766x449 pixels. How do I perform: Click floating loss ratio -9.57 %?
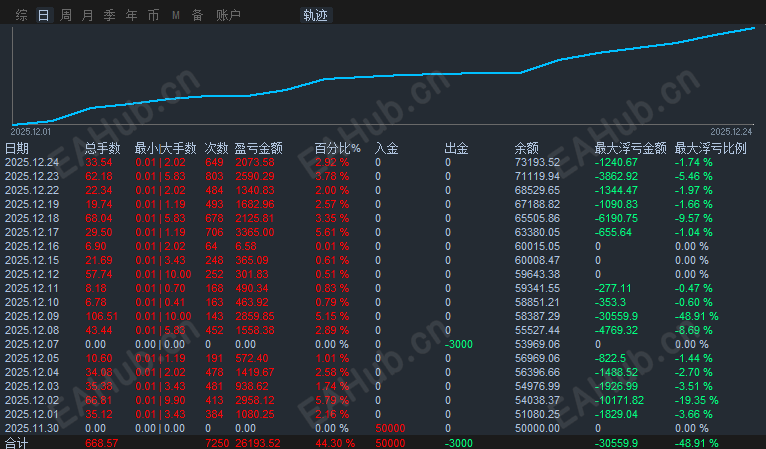click(x=694, y=218)
